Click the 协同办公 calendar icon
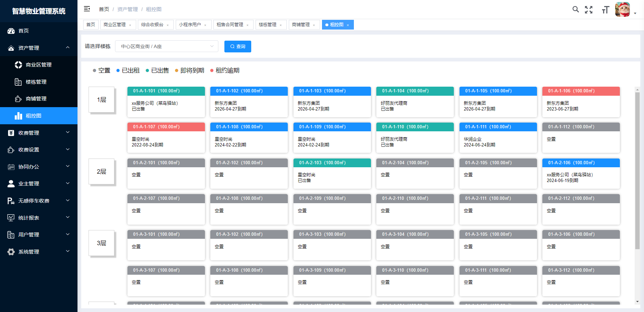The image size is (644, 312). 11,167
